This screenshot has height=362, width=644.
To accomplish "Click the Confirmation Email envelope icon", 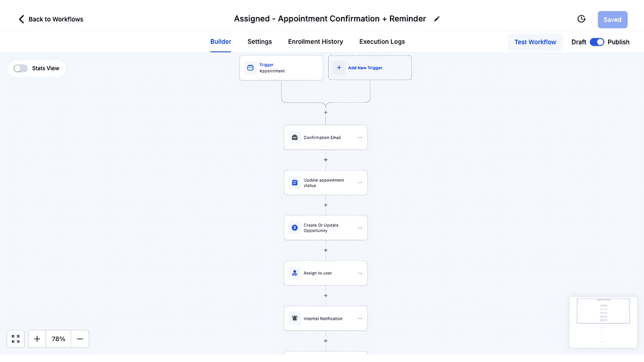I will tap(294, 138).
